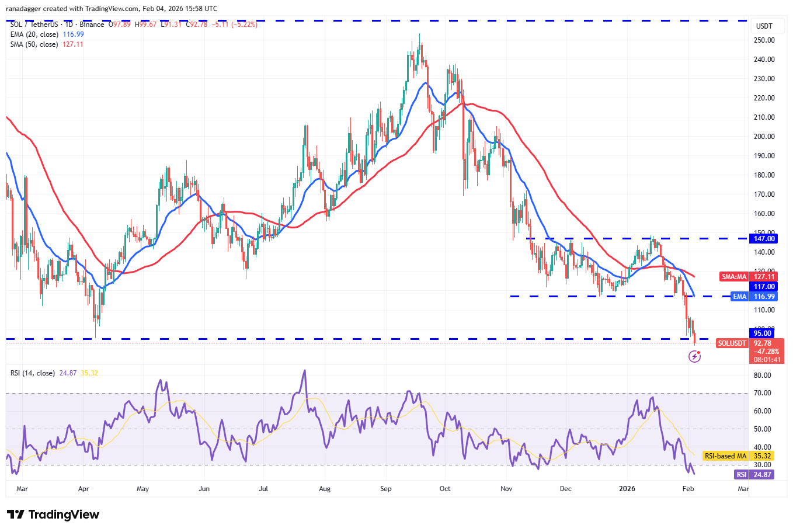The image size is (793, 532).
Task: Open the 1D timeframe selector in the legend
Action: 68,25
